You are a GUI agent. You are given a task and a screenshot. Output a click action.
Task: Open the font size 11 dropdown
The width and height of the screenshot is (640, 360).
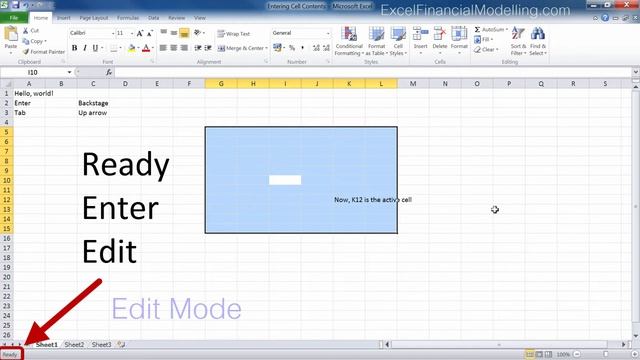(132, 33)
